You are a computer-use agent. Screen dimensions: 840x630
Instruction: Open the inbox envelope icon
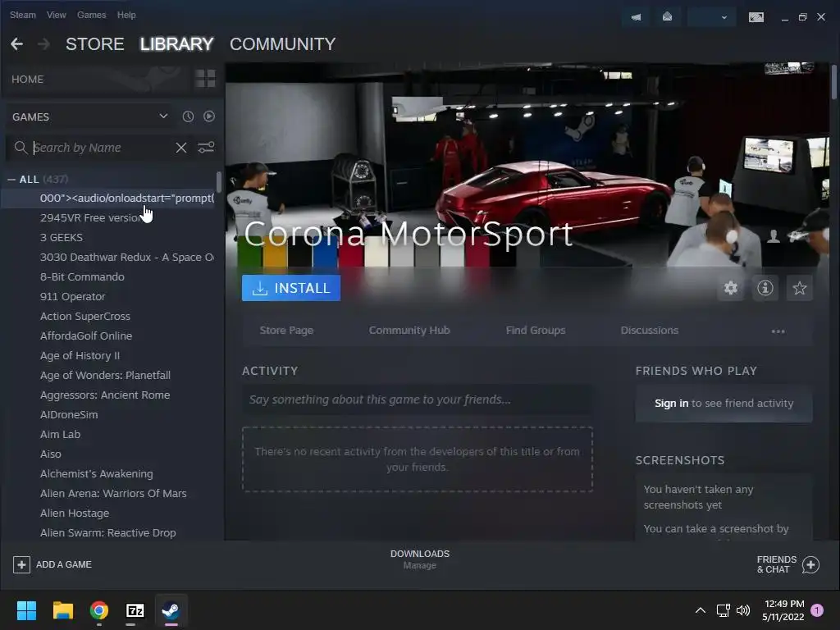coord(667,17)
